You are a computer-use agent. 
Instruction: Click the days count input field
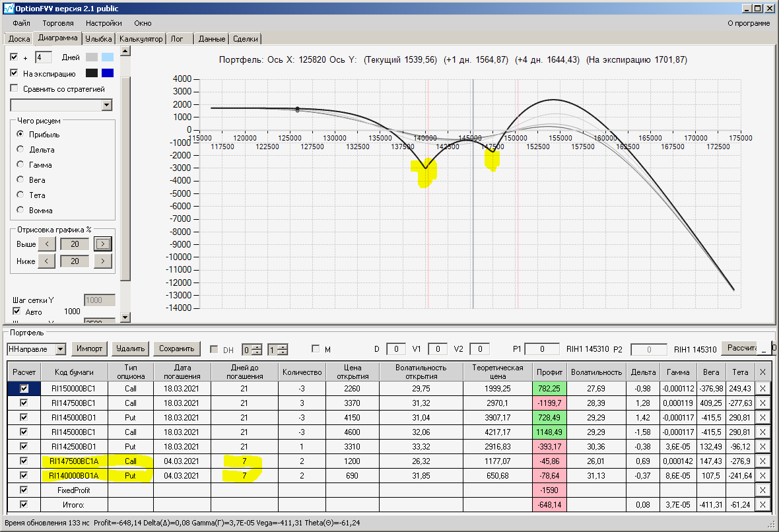(43, 57)
